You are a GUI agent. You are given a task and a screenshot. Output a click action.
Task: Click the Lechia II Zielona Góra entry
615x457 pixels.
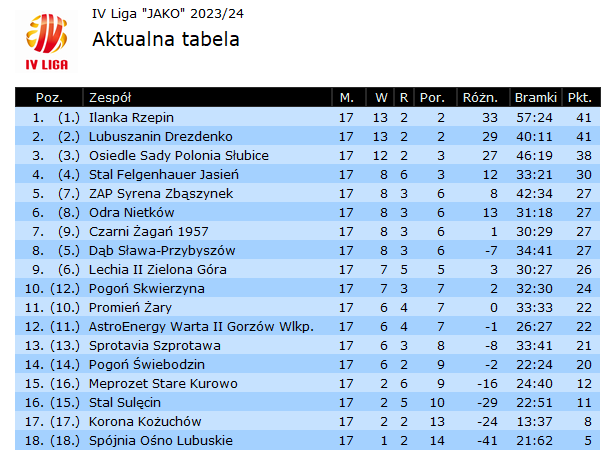pyautogui.click(x=158, y=269)
